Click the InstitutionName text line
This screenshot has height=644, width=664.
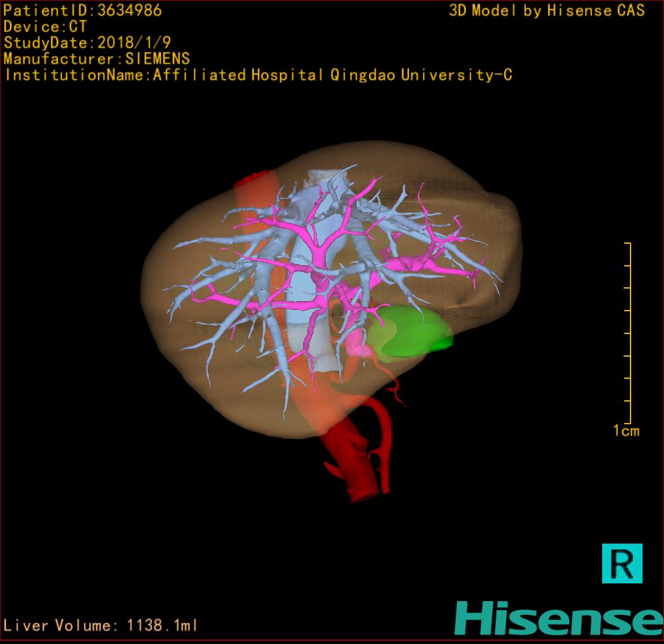point(258,75)
